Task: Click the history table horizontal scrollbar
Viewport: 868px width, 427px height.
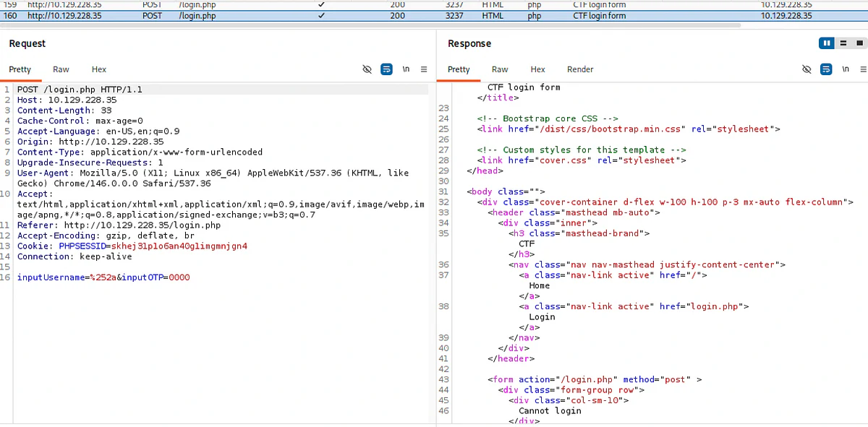Action: tap(370, 25)
